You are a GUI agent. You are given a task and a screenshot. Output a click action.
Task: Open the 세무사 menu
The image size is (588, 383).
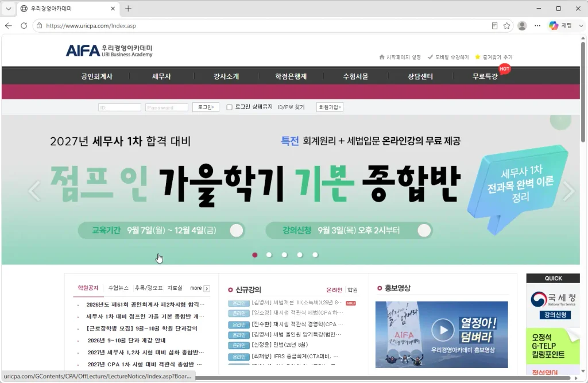[161, 76]
